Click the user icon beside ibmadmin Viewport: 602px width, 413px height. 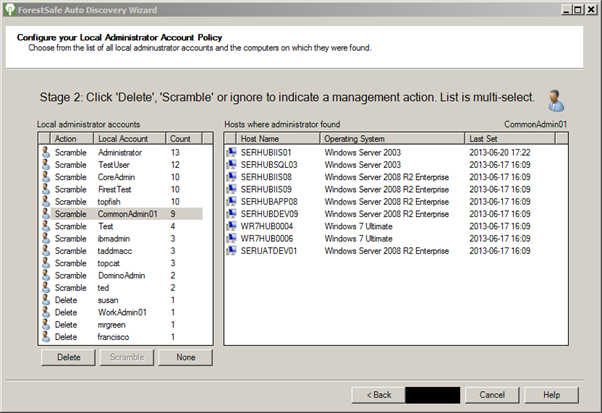(x=46, y=238)
